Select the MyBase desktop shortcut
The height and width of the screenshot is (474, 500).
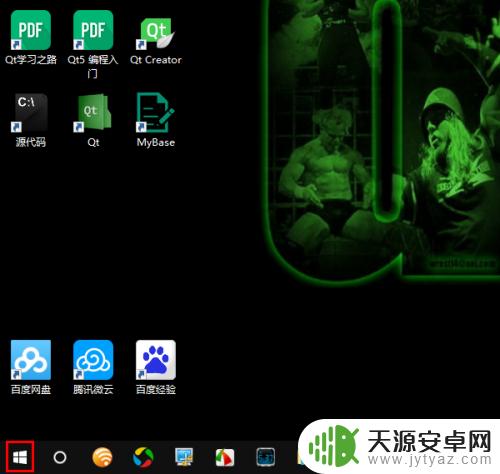(x=156, y=120)
